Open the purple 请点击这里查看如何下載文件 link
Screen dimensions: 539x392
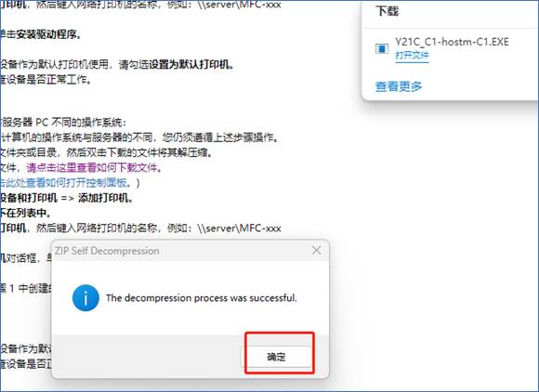click(x=94, y=167)
